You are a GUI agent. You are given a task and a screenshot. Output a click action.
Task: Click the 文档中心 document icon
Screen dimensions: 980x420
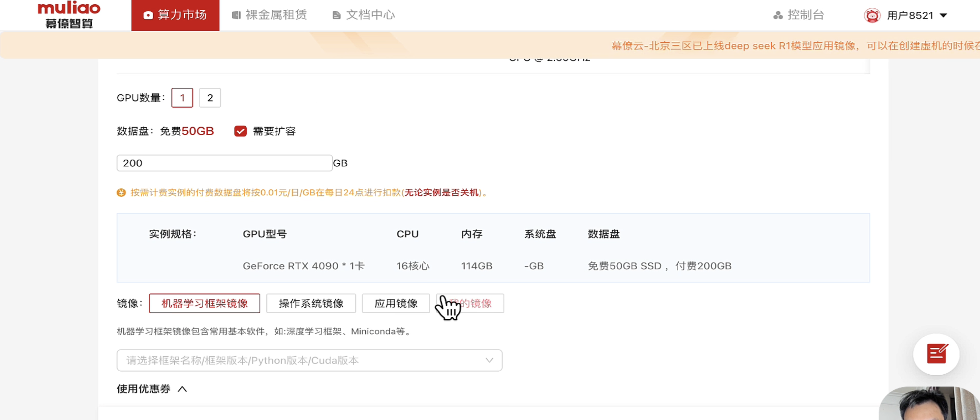tap(336, 15)
